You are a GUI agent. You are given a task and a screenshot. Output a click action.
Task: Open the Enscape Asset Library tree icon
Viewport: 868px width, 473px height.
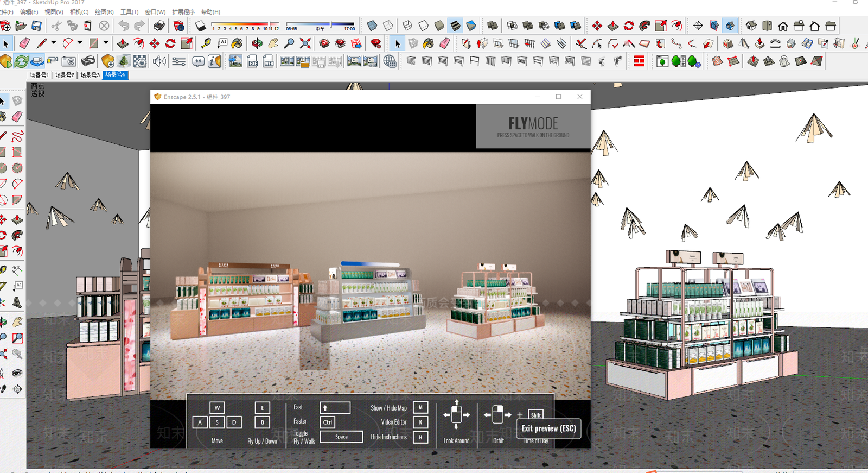click(x=124, y=61)
